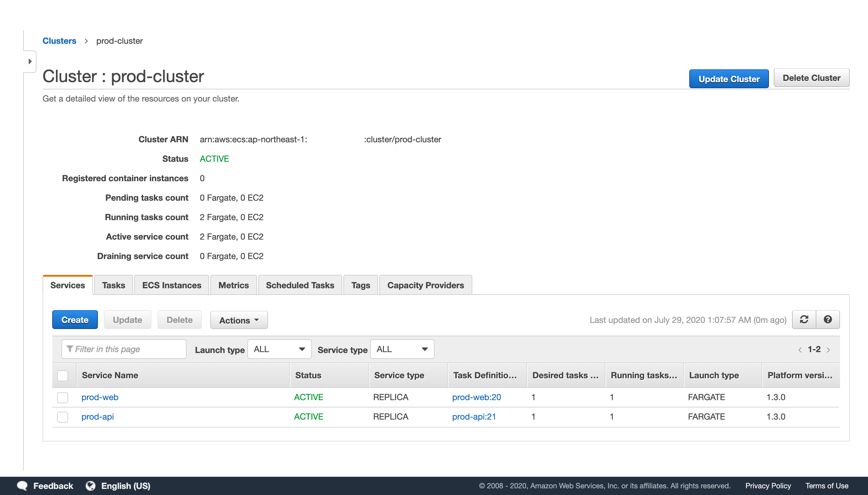Image resolution: width=868 pixels, height=495 pixels.
Task: Open the Launch type dropdown
Action: pos(279,349)
